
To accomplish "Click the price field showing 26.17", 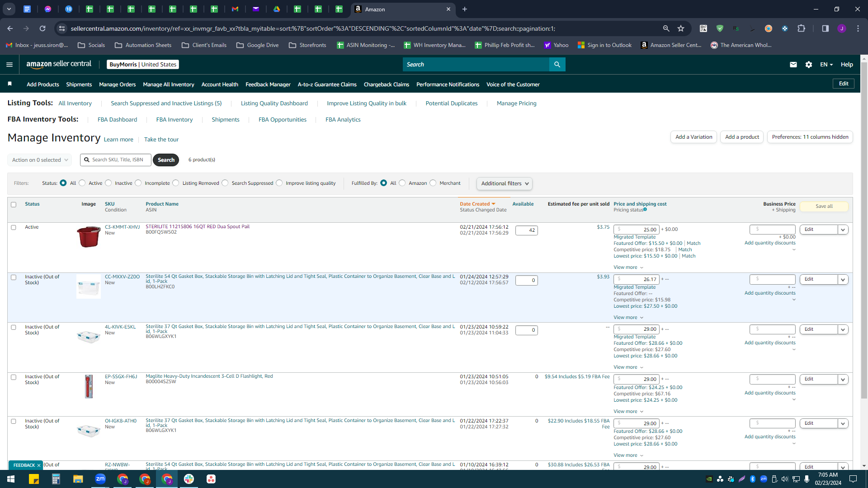I will [636, 280].
